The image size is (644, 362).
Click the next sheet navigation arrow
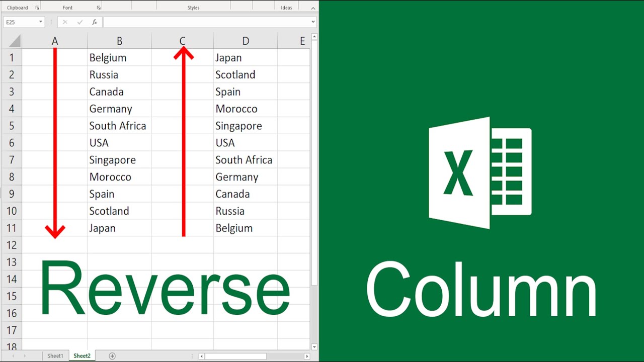tap(24, 356)
